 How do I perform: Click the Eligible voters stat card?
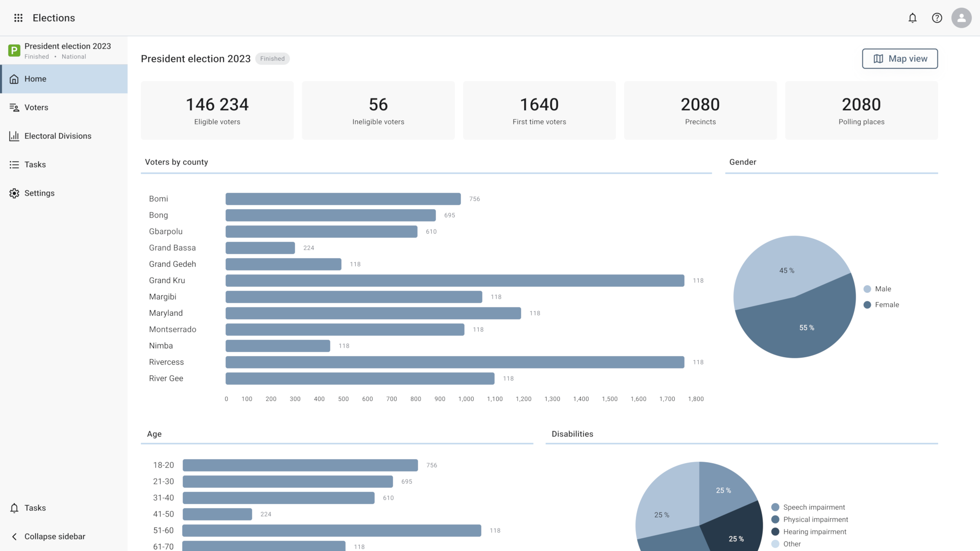pos(217,110)
